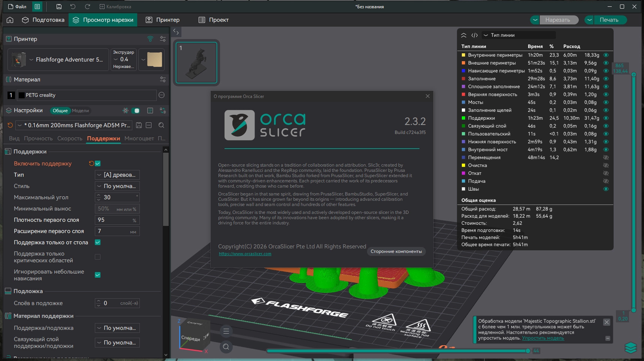This screenshot has height=361, width=644.
Task: Save the current process preset
Action: click(x=139, y=125)
